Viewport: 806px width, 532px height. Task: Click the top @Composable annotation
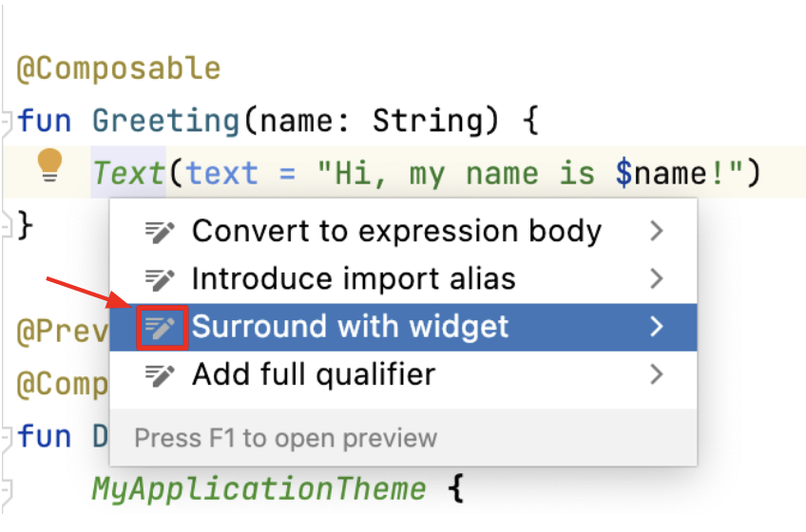click(118, 69)
